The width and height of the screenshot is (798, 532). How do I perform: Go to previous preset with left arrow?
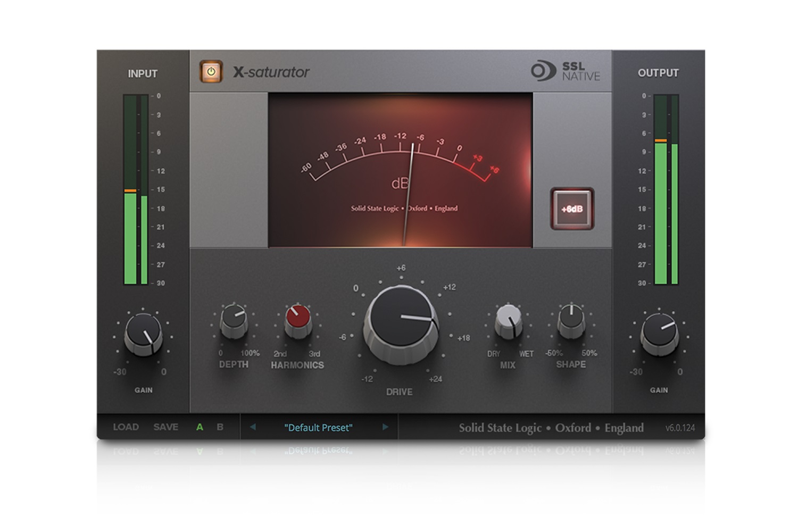(253, 427)
